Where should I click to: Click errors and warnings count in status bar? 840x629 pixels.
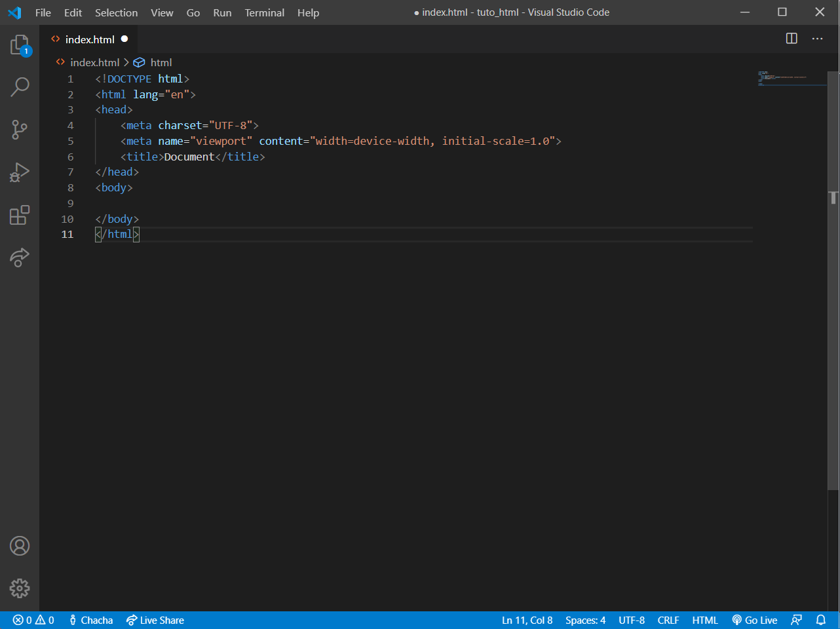33,620
